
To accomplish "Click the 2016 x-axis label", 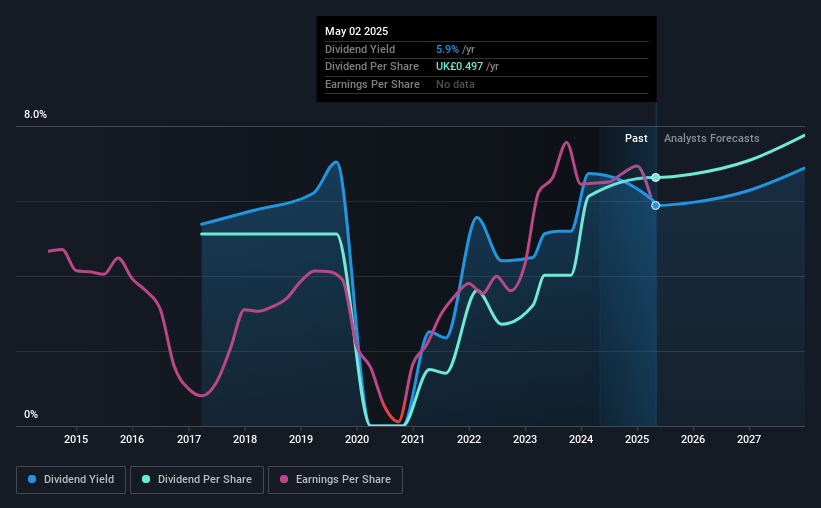I will (132, 439).
